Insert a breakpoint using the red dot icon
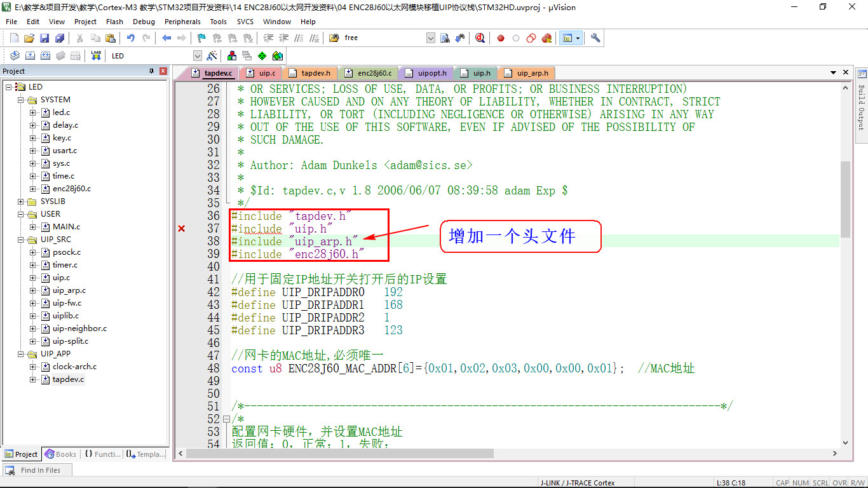This screenshot has width=868, height=488. click(501, 38)
